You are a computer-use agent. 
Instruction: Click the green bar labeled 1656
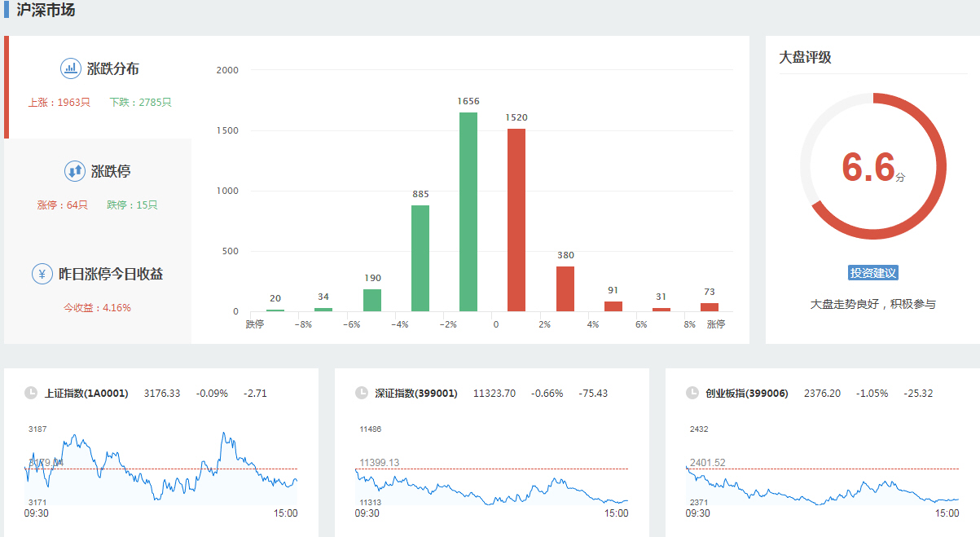[x=468, y=212]
